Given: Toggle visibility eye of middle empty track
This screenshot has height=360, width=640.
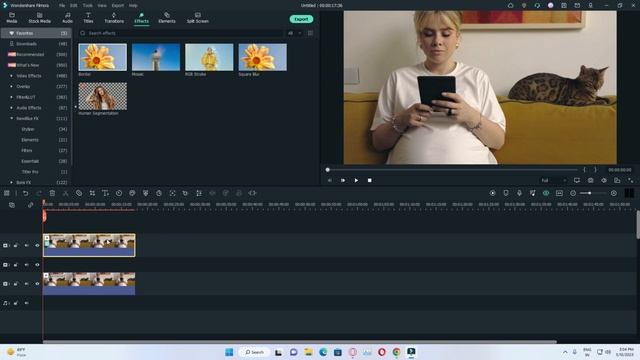Looking at the screenshot, I should point(37,265).
